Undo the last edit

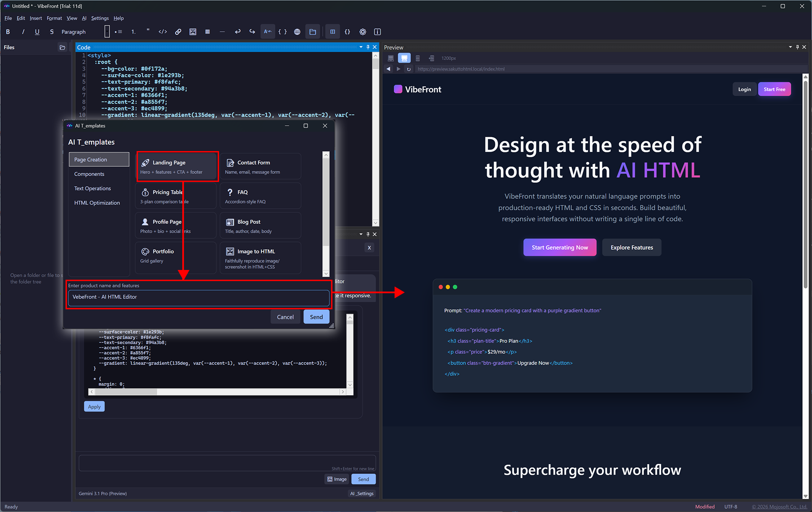238,31
